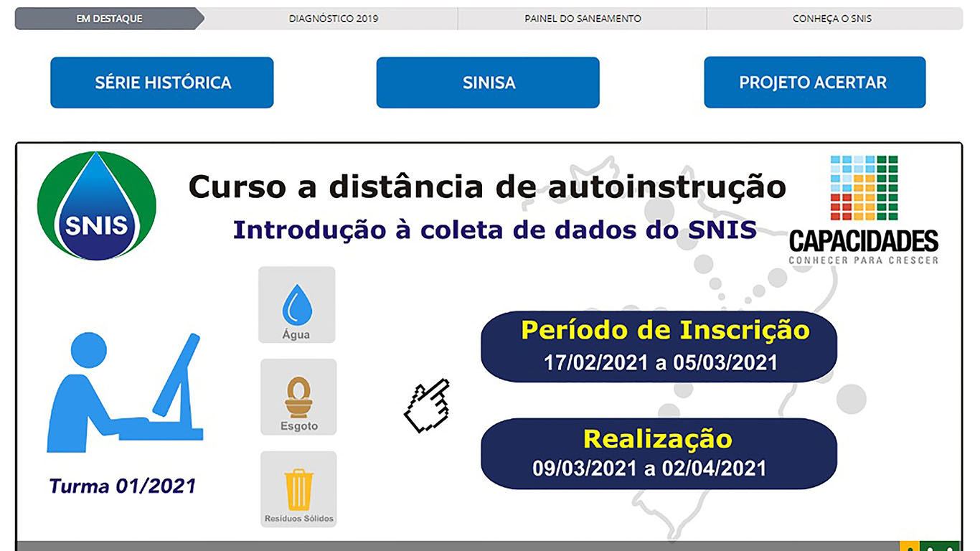Select the Conheça o SNIS tab

tap(832, 19)
